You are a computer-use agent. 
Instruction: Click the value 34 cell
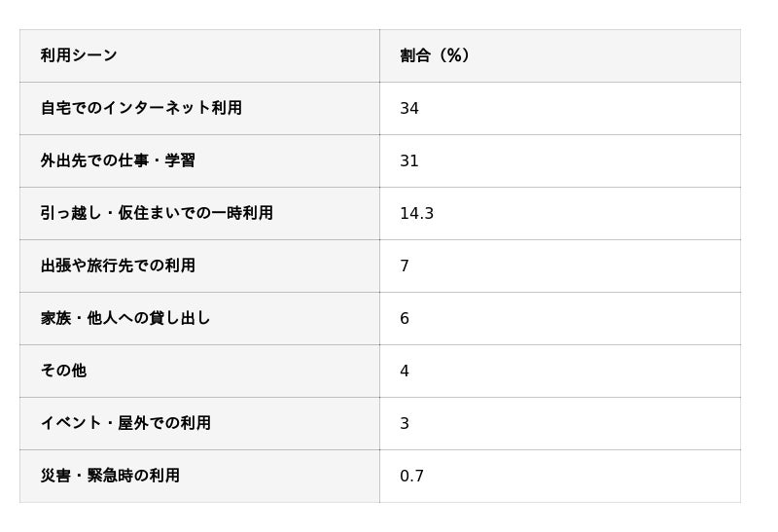(409, 109)
